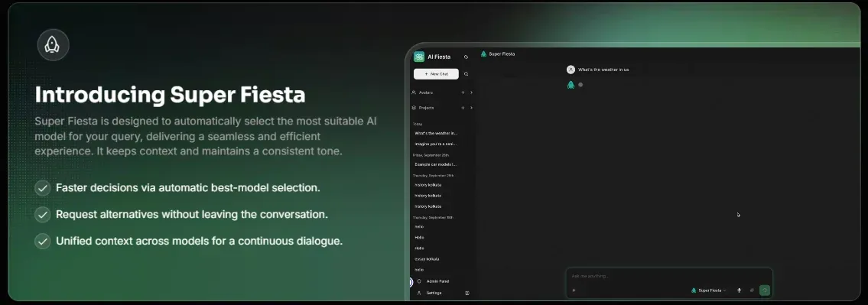Image resolution: width=868 pixels, height=305 pixels.
Task: Click plus attachment icon in message box
Action: coord(574,290)
